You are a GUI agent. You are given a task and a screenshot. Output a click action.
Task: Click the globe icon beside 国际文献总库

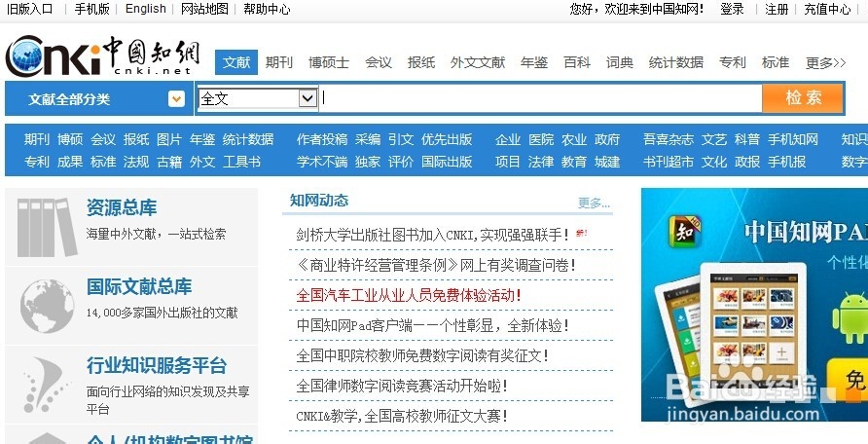point(47,306)
